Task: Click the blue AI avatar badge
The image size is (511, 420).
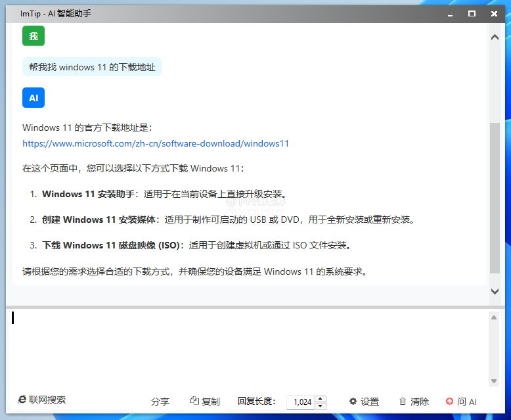Action: coord(33,98)
